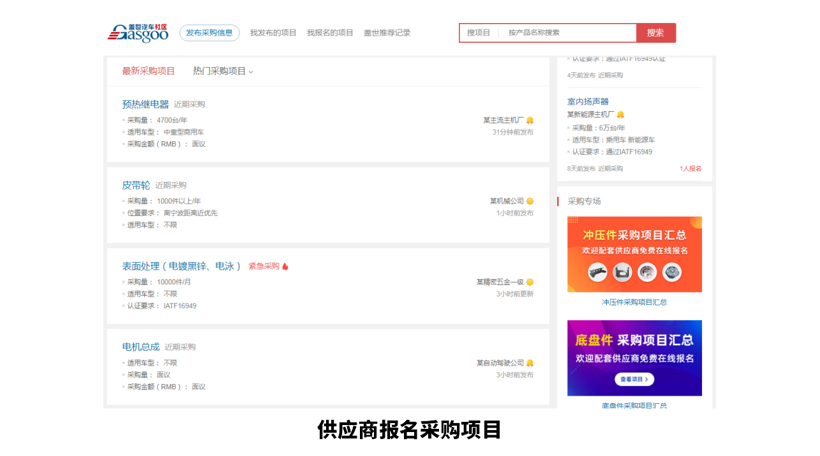Open 我报名的项目 in the top navigation
The width and height of the screenshot is (820, 456).
pyautogui.click(x=330, y=33)
